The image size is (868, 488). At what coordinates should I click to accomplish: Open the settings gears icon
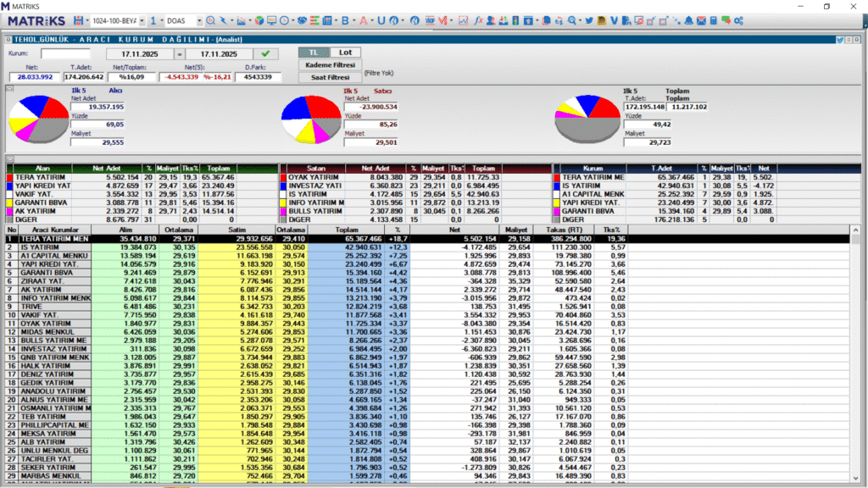pos(738,20)
